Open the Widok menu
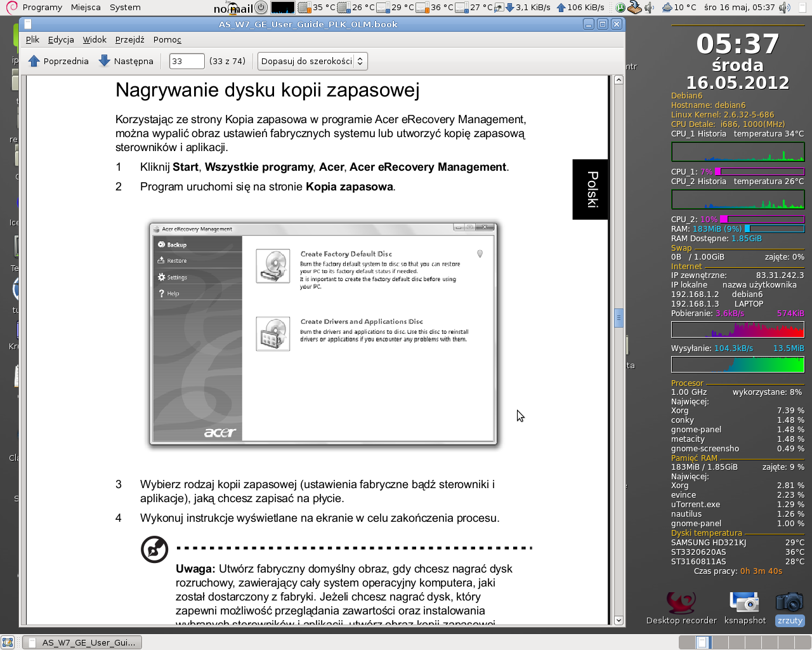Screen dimensions: 812x650 pos(95,39)
